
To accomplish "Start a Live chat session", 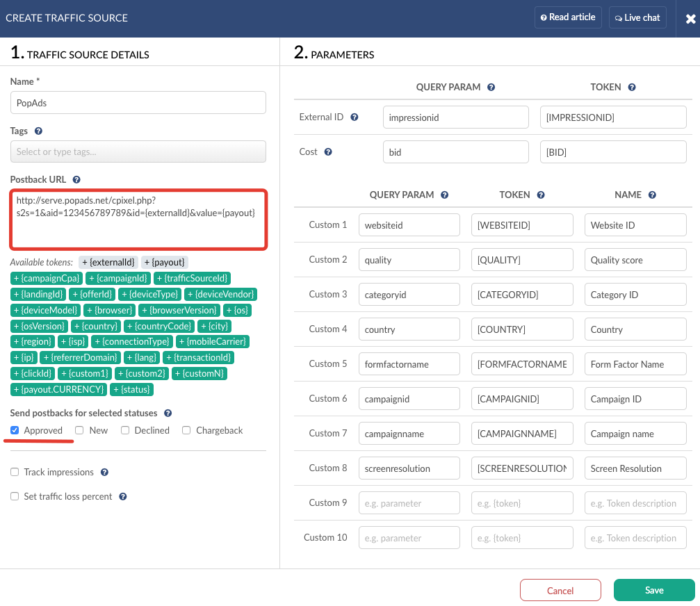I will coord(637,17).
